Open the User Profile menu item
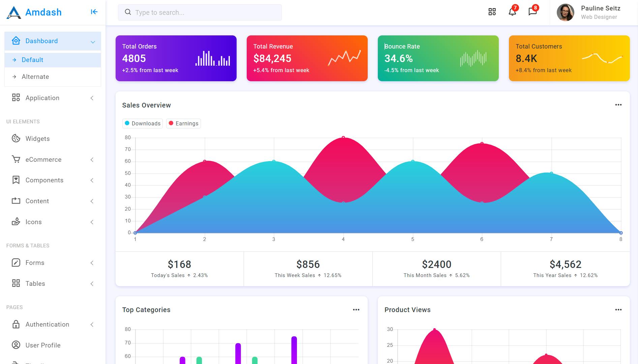 click(53, 345)
